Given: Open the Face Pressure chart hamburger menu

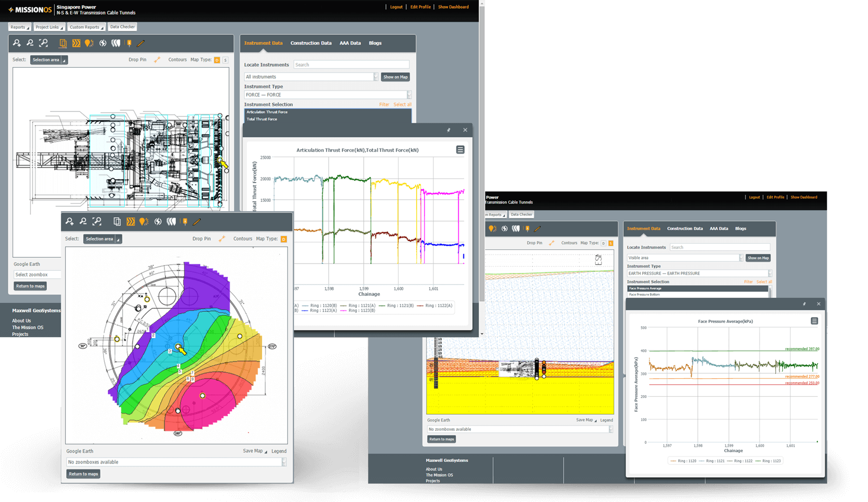Looking at the screenshot, I should pos(814,321).
